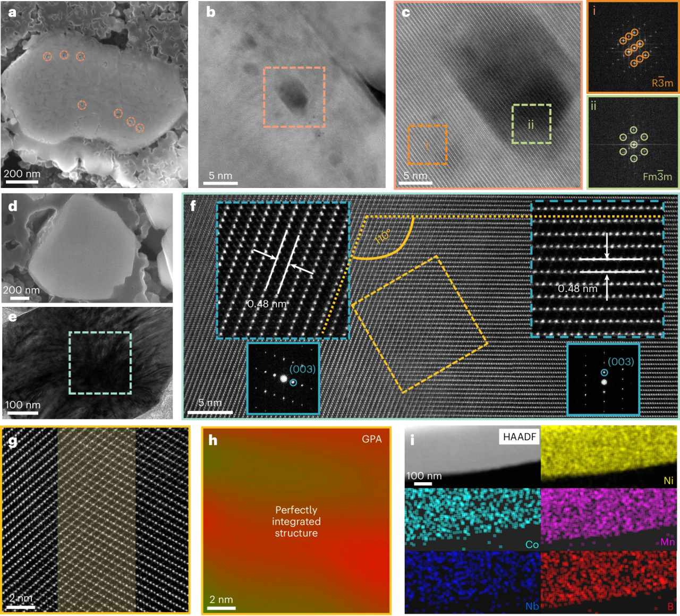Click the 110° angle label in panel f

tap(382, 237)
